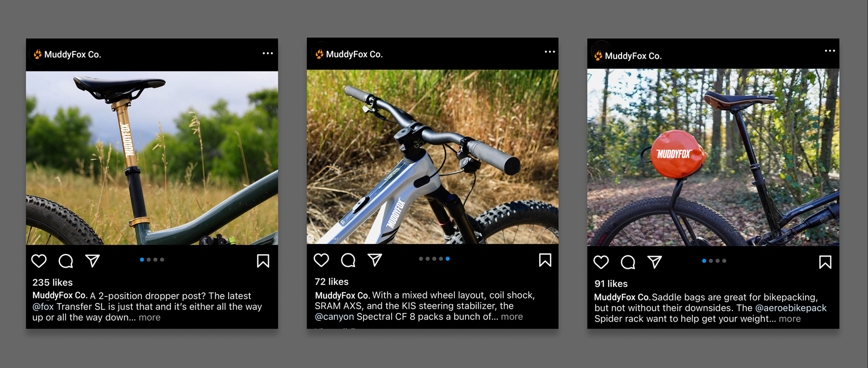The height and width of the screenshot is (368, 868).
Task: Select the second carousel dot of the dropper post
Action: (149, 260)
